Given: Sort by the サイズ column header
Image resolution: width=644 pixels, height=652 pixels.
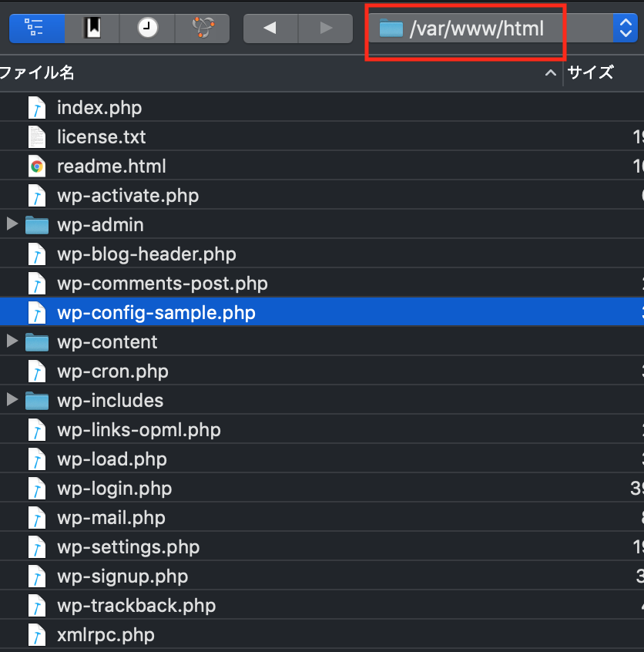Looking at the screenshot, I should [x=590, y=72].
